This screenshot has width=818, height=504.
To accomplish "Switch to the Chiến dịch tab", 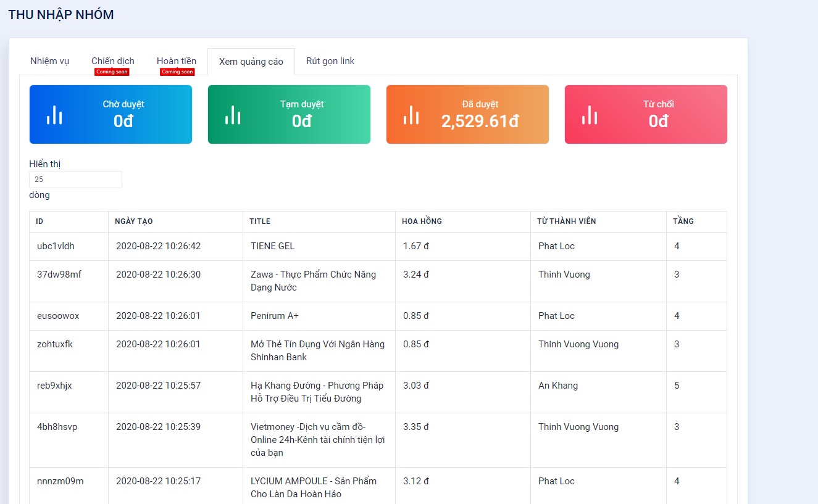I will click(x=113, y=61).
